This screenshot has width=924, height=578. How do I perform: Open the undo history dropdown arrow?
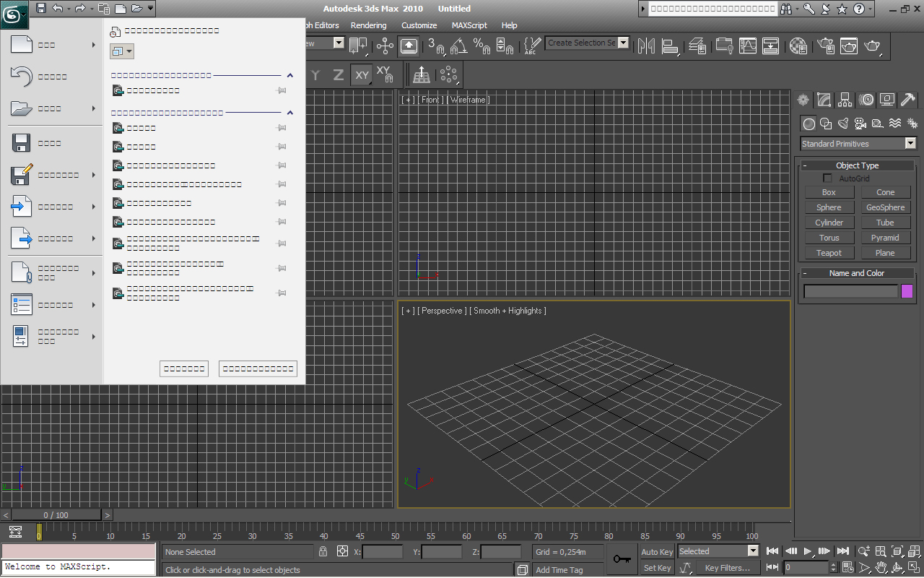(x=68, y=9)
